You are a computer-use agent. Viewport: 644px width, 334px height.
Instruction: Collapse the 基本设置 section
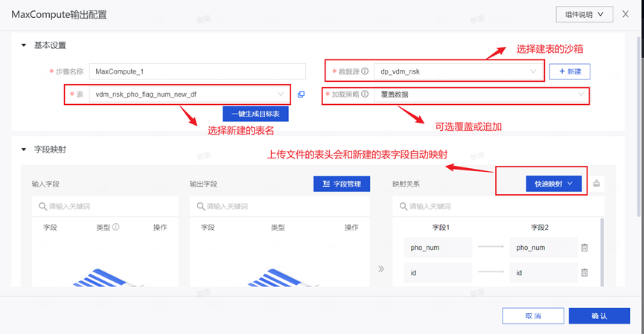click(x=24, y=45)
